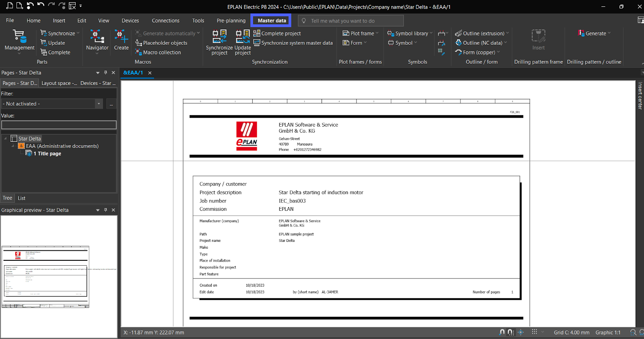Open Placeholder objects
Screen dimensions: 644x339
click(161, 43)
